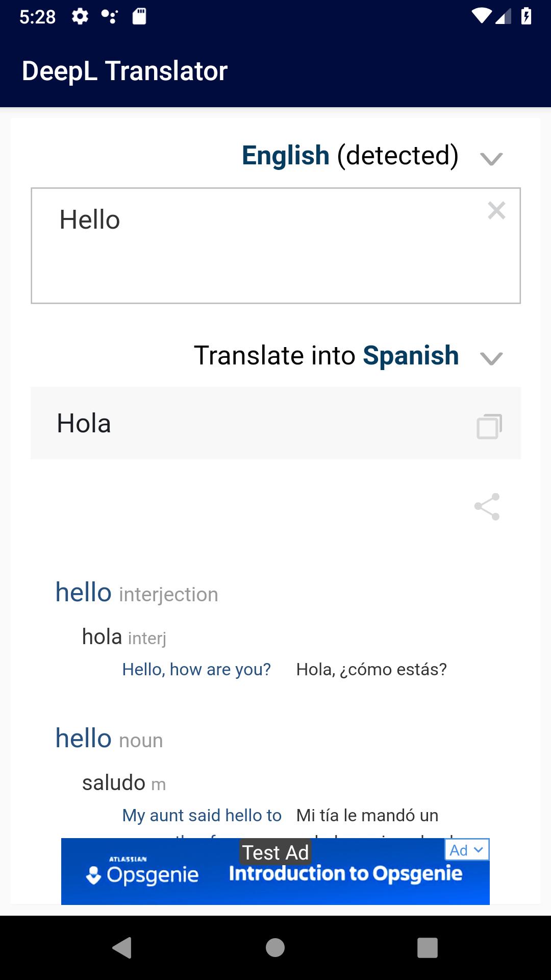Open the Opsgenie ad banner

pos(275,871)
